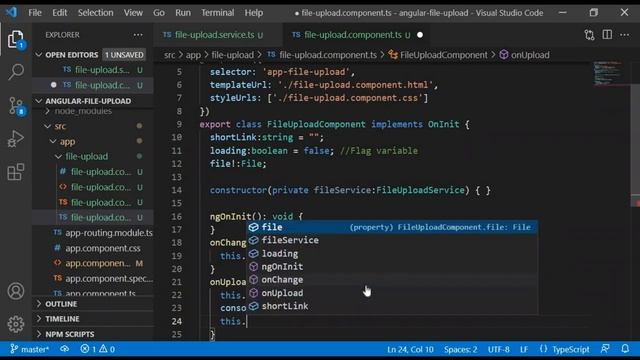Image resolution: width=640 pixels, height=360 pixels.
Task: Split the editor to the right
Action: pyautogui.click(x=607, y=35)
